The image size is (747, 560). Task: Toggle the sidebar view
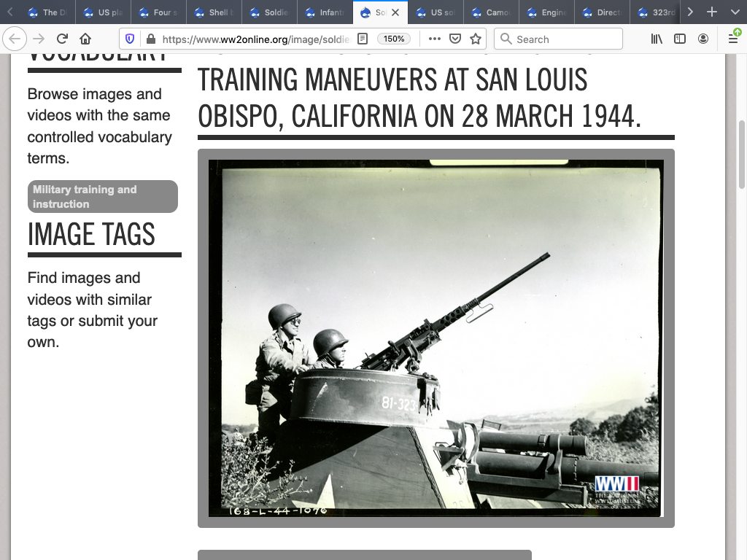[x=680, y=39]
